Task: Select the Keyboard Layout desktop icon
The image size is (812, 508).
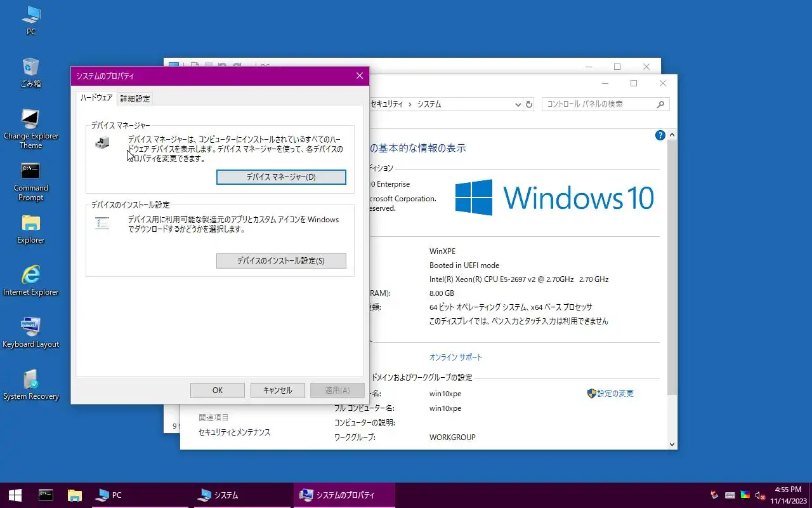Action: [30, 333]
